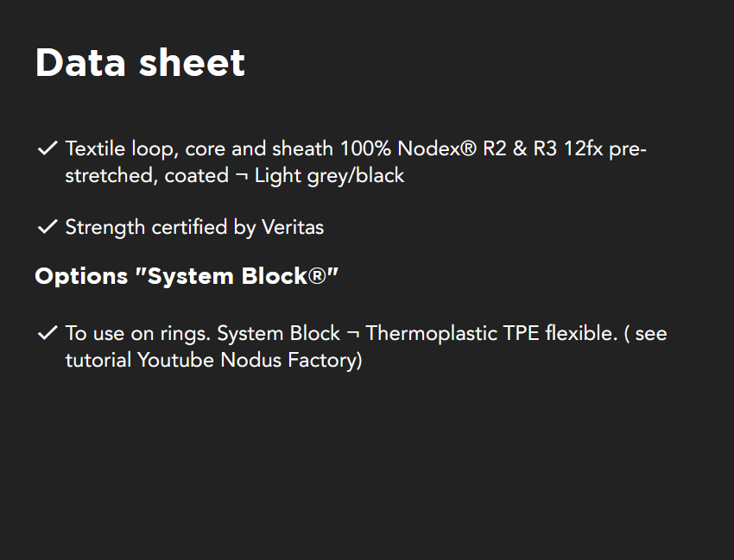Click the 12fx text in first bullet

click(584, 149)
